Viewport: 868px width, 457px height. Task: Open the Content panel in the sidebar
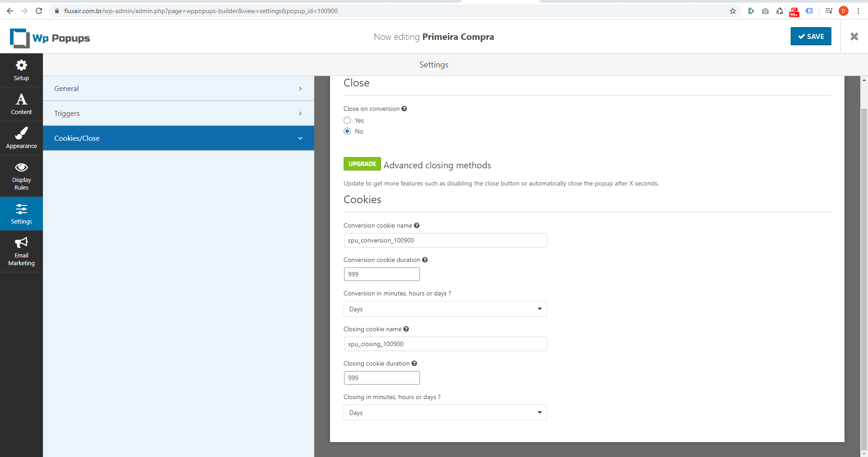point(21,104)
